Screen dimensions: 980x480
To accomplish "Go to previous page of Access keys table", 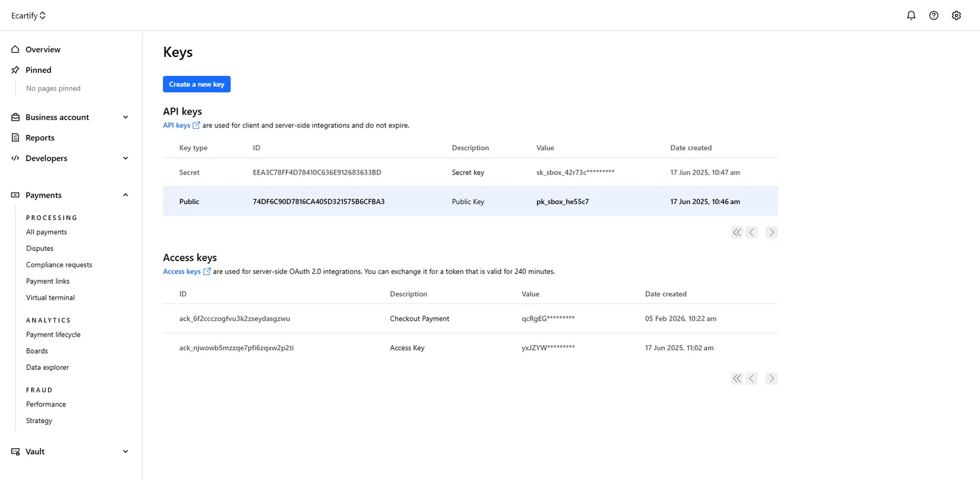I will point(752,379).
